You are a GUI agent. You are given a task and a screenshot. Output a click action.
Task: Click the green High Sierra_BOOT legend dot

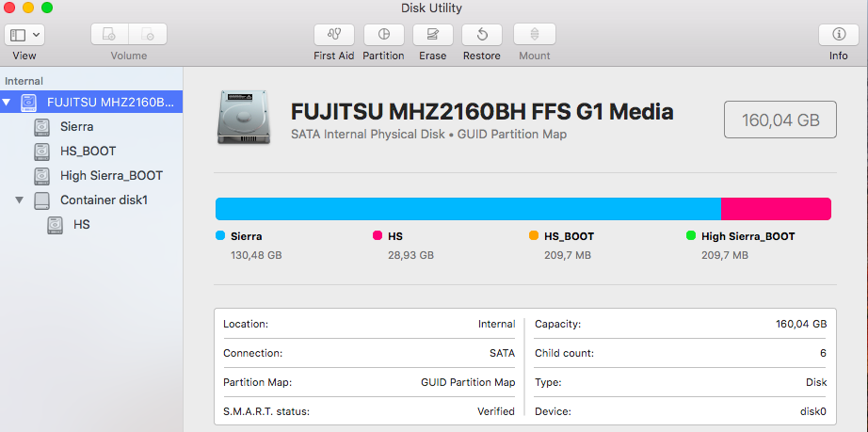click(x=691, y=235)
